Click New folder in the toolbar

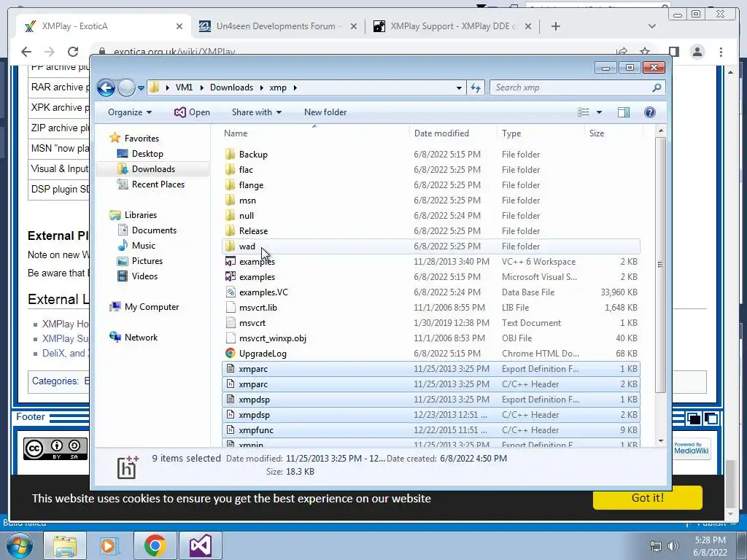[325, 112]
